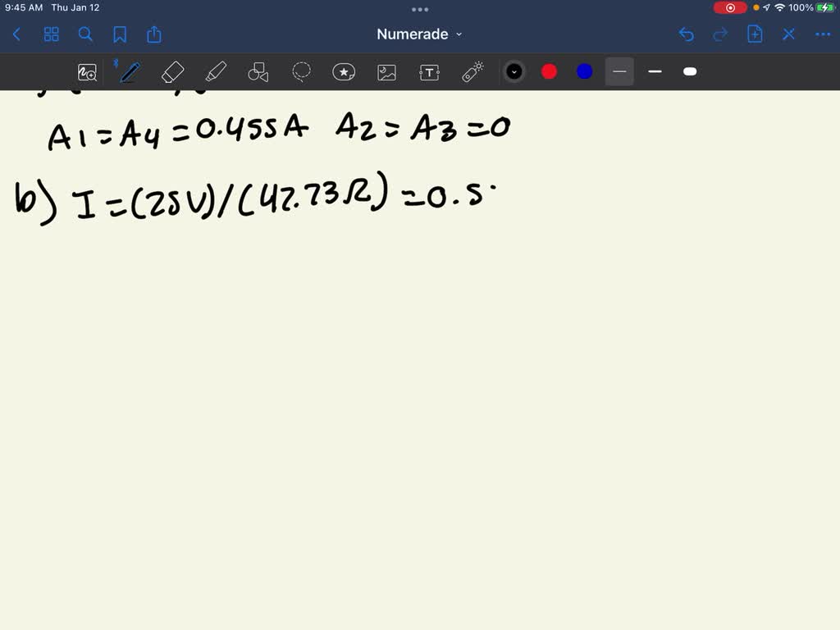Select the Pen tool
The width and height of the screenshot is (840, 630).
click(x=130, y=72)
